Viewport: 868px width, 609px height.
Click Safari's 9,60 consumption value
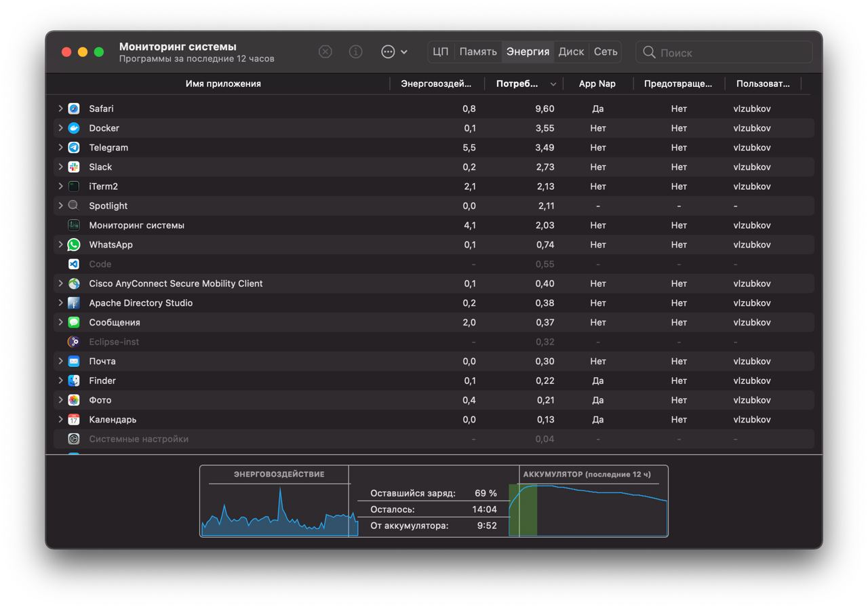pyautogui.click(x=545, y=109)
